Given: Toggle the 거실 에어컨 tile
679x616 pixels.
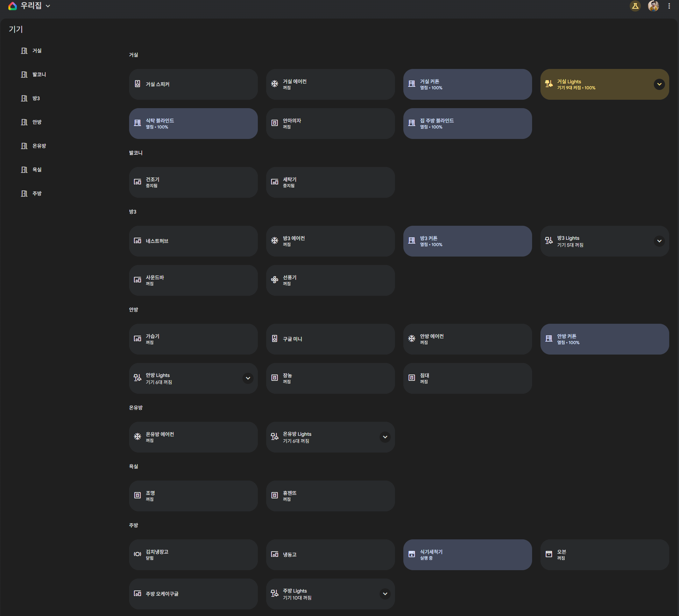Looking at the screenshot, I should pos(330,84).
